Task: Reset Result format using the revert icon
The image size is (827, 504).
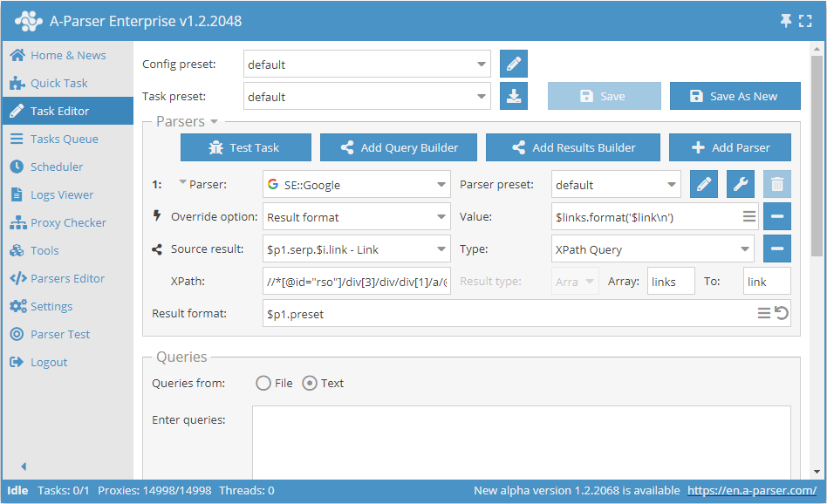Action: 780,312
